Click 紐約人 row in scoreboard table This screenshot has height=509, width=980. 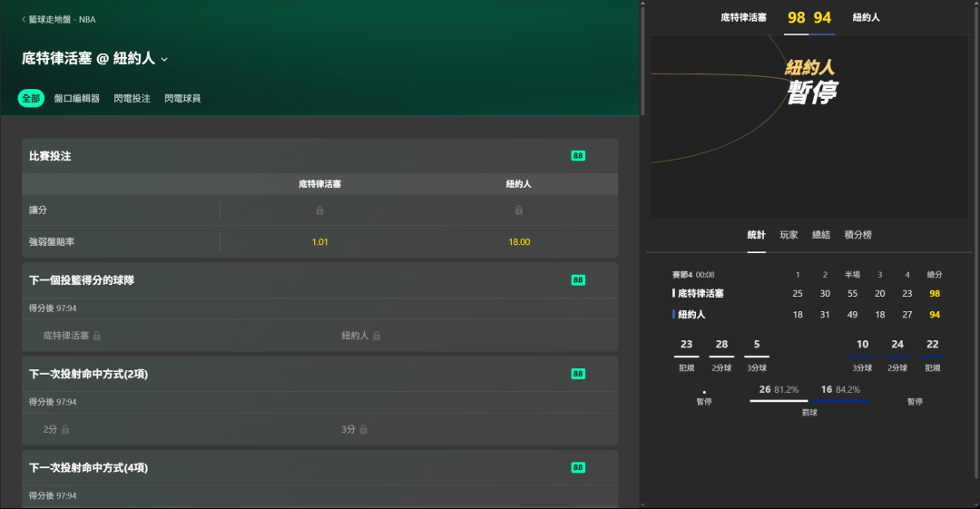pyautogui.click(x=808, y=315)
